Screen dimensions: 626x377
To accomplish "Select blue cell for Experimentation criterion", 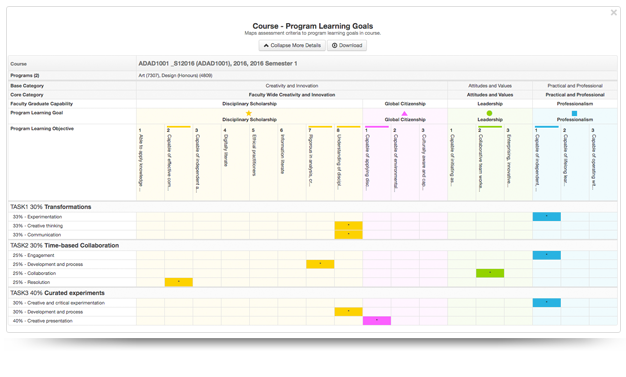I will (547, 216).
